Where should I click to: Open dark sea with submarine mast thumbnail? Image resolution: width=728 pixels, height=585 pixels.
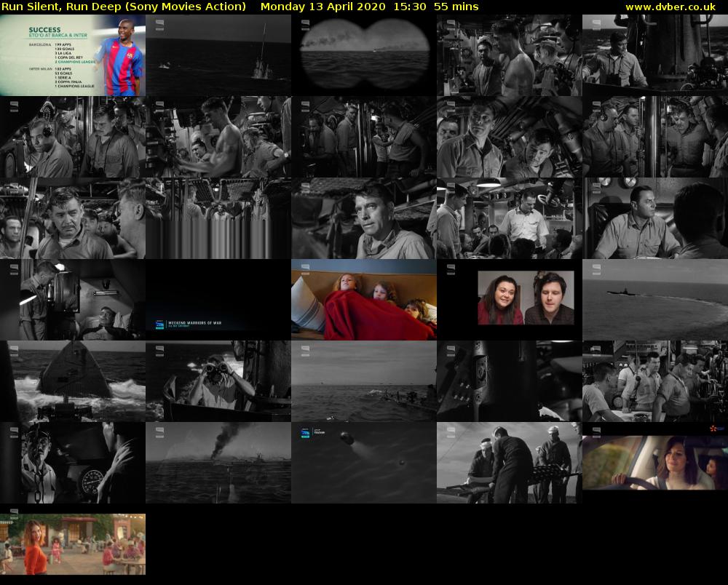[218, 55]
